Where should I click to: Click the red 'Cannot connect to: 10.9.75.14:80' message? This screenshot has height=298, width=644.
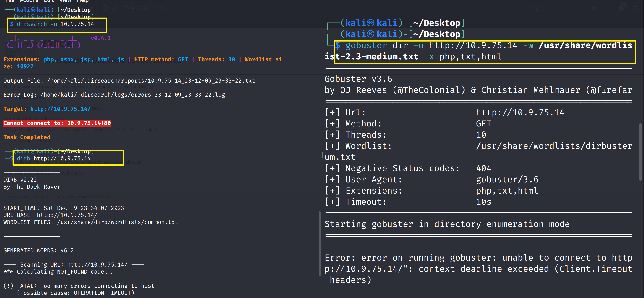(57, 123)
